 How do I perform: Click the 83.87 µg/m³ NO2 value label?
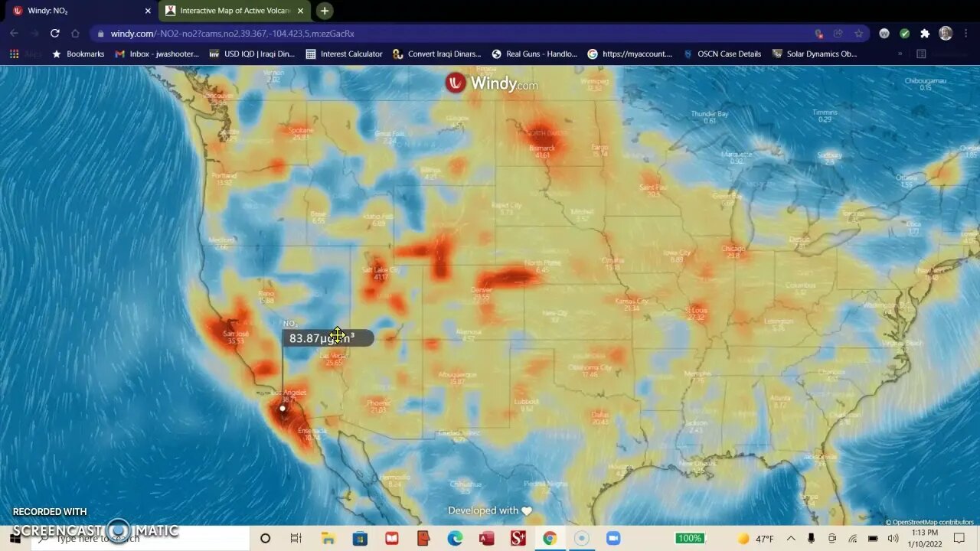pyautogui.click(x=328, y=338)
